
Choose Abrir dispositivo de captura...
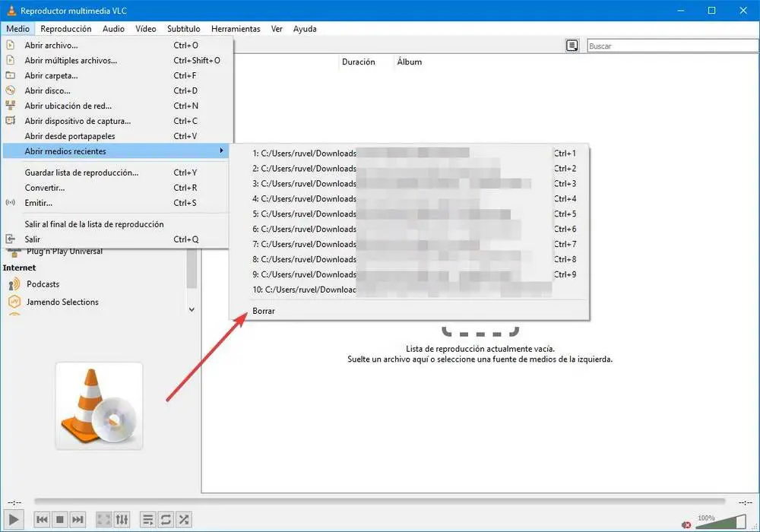point(116,121)
